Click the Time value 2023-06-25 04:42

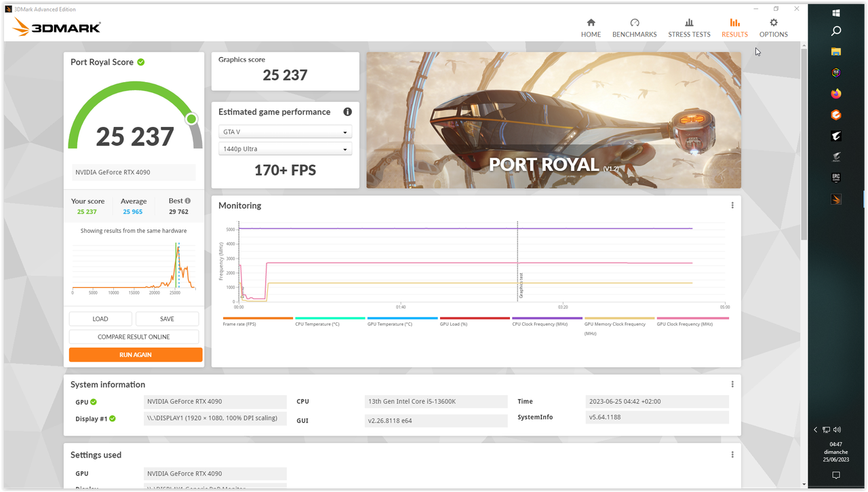(x=657, y=402)
